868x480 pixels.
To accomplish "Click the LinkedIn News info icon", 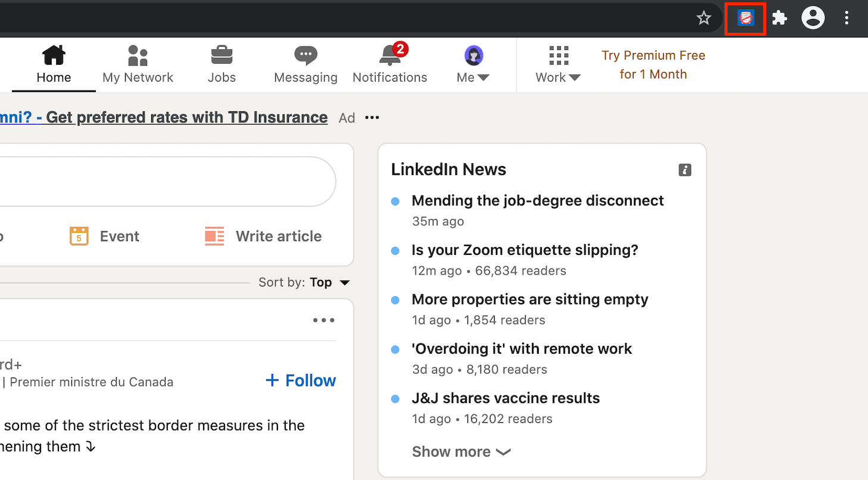I will tap(685, 170).
